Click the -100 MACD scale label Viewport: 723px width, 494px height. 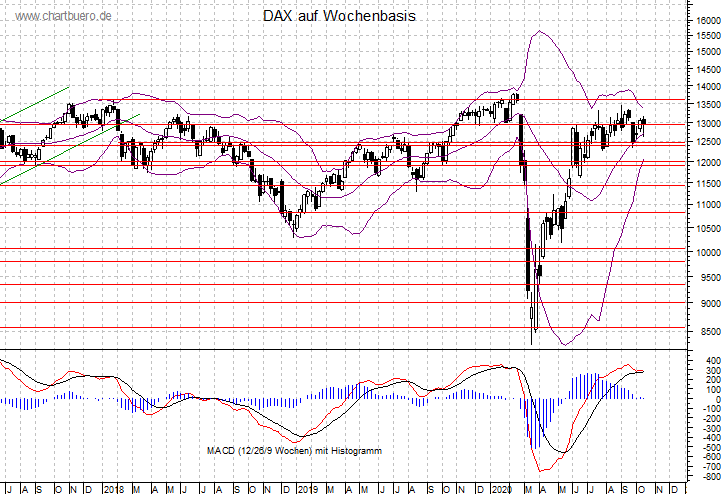coord(712,409)
